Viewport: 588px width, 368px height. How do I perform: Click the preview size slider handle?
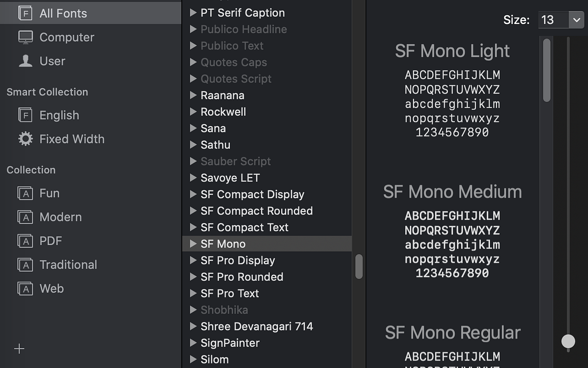[568, 342]
